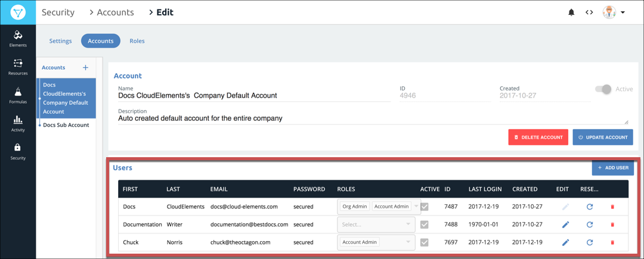This screenshot has width=644, height=259.
Task: Click the FIRST column header
Action: click(130, 189)
